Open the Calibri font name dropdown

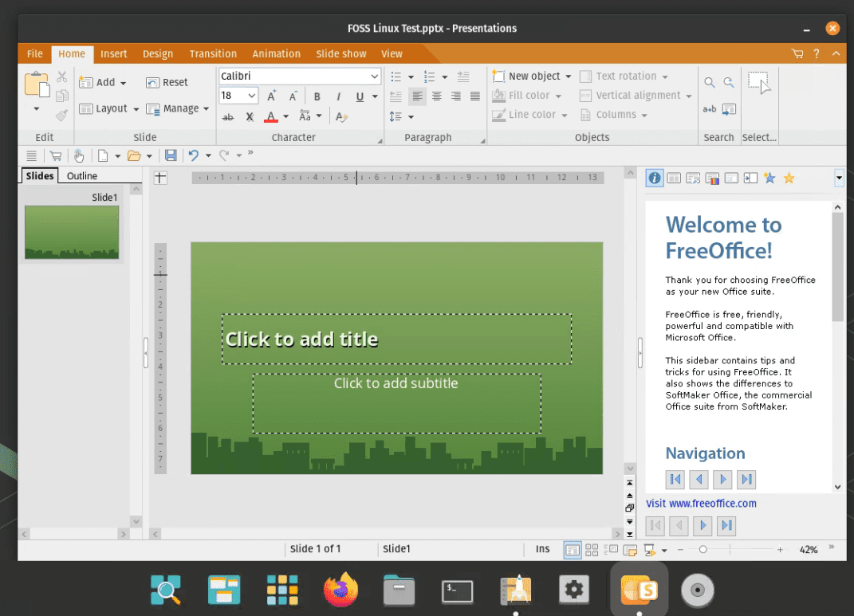click(375, 77)
